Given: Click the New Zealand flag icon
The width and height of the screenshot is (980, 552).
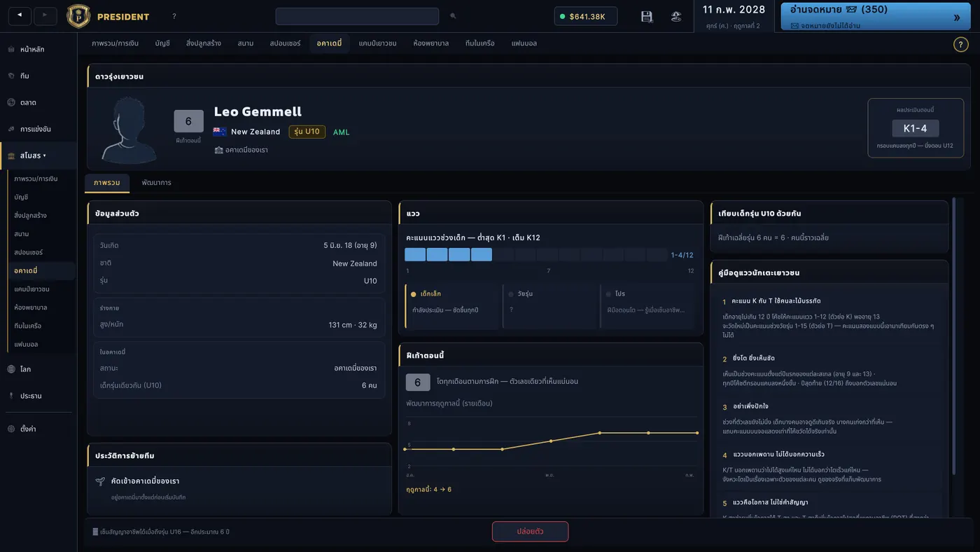Looking at the screenshot, I should (x=220, y=132).
